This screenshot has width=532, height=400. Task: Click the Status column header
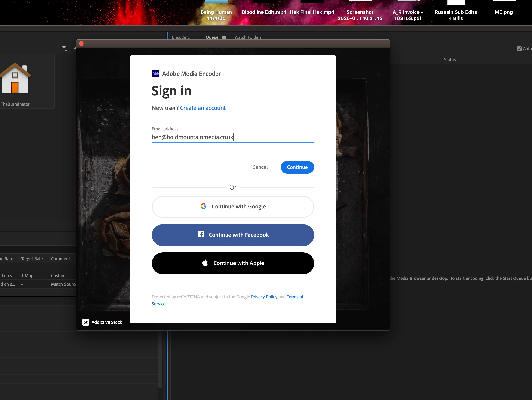point(449,60)
